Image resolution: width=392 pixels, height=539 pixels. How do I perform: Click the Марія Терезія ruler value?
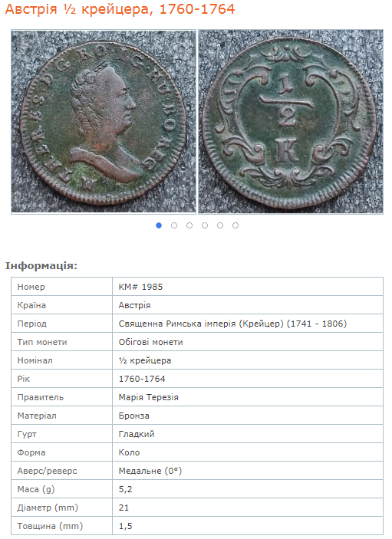(149, 397)
